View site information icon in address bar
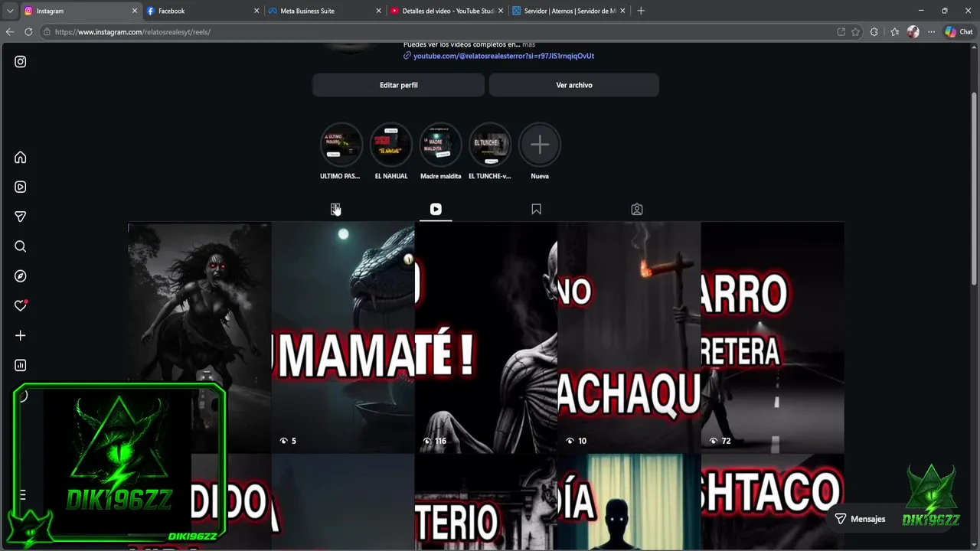Screen dimensions: 980x551 pos(47,32)
